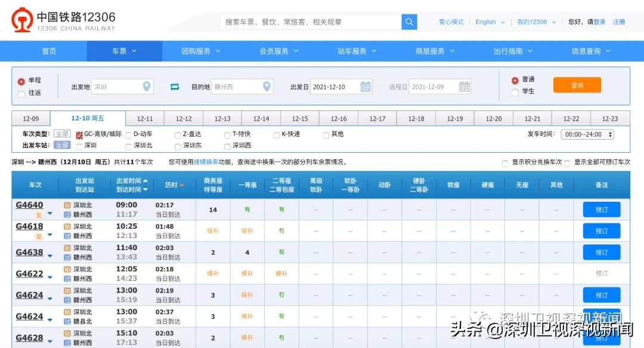Switch to the 12-11 date tab
The width and height of the screenshot is (644, 348).
[145, 118]
